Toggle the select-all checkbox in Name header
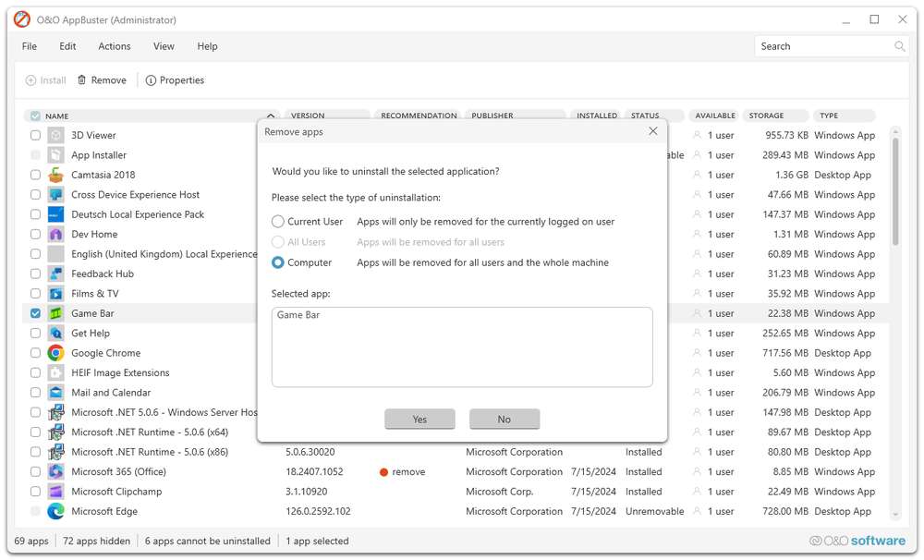 pos(35,116)
